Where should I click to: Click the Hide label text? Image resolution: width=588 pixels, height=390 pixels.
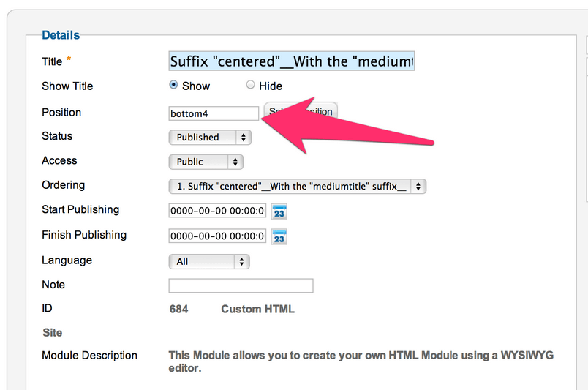pos(271,86)
